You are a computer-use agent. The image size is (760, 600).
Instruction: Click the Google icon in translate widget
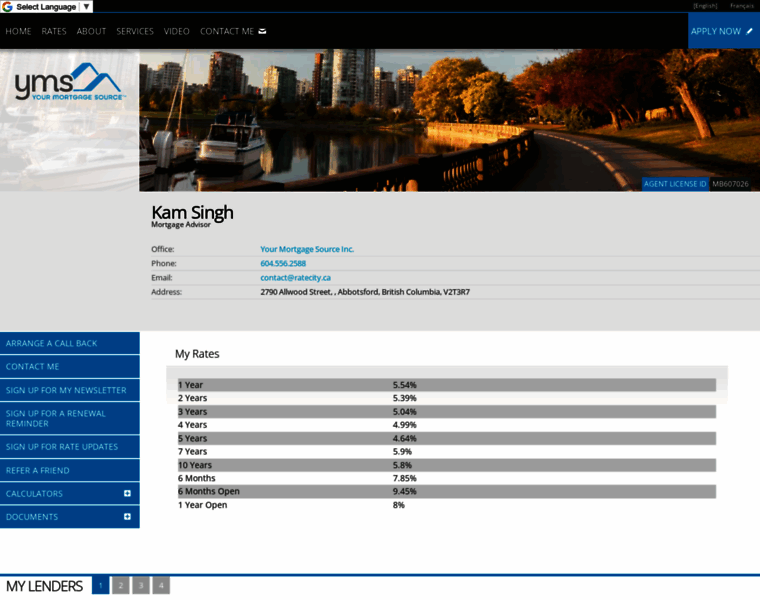(x=8, y=7)
